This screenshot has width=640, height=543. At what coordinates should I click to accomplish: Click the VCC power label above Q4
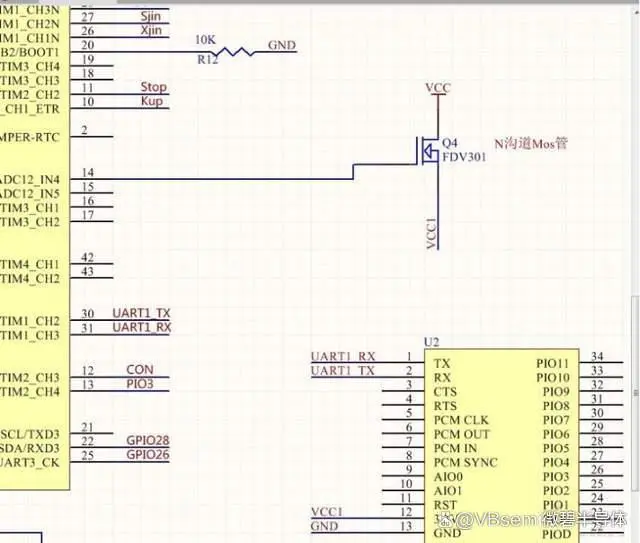tap(438, 88)
